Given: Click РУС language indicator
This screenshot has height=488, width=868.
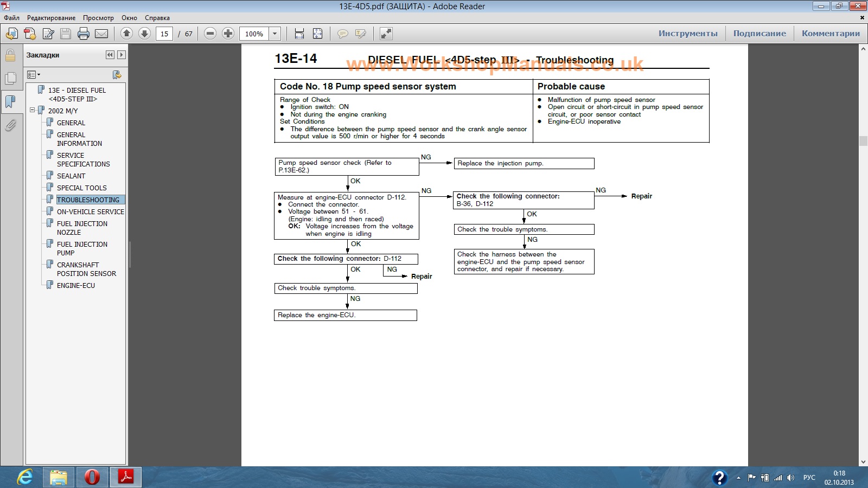Looking at the screenshot, I should point(809,478).
